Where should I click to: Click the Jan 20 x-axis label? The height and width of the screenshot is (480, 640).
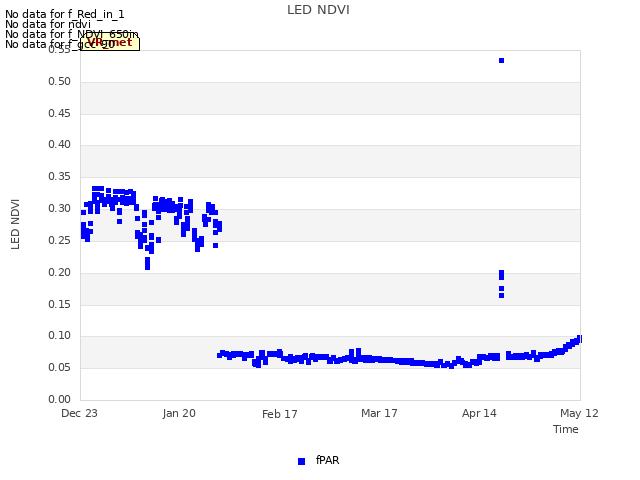(179, 413)
